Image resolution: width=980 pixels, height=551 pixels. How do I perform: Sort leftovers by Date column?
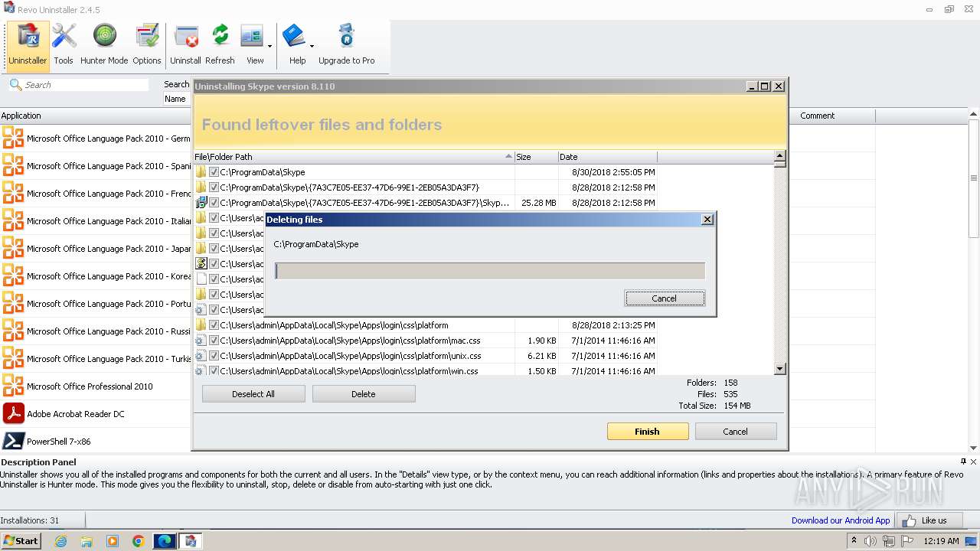pyautogui.click(x=608, y=157)
